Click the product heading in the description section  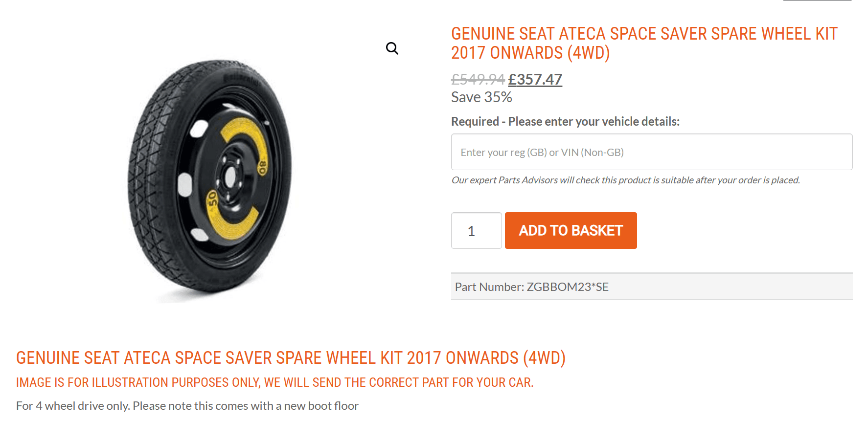[291, 358]
